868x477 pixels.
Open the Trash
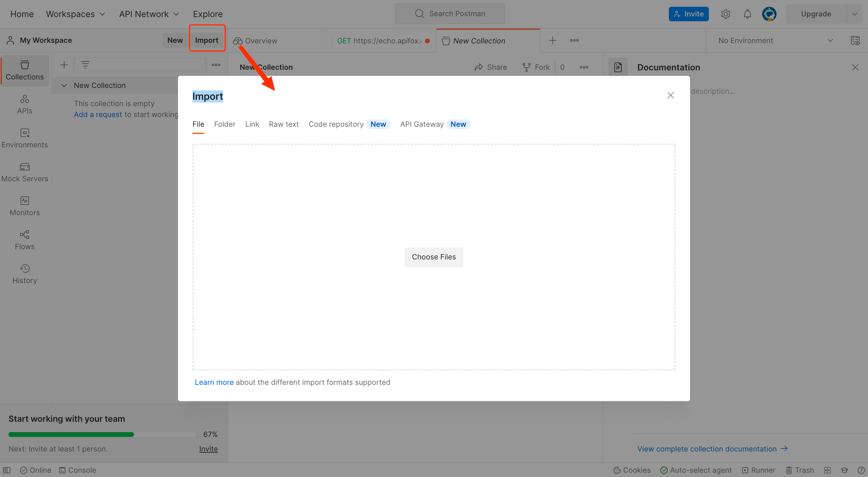coord(800,470)
